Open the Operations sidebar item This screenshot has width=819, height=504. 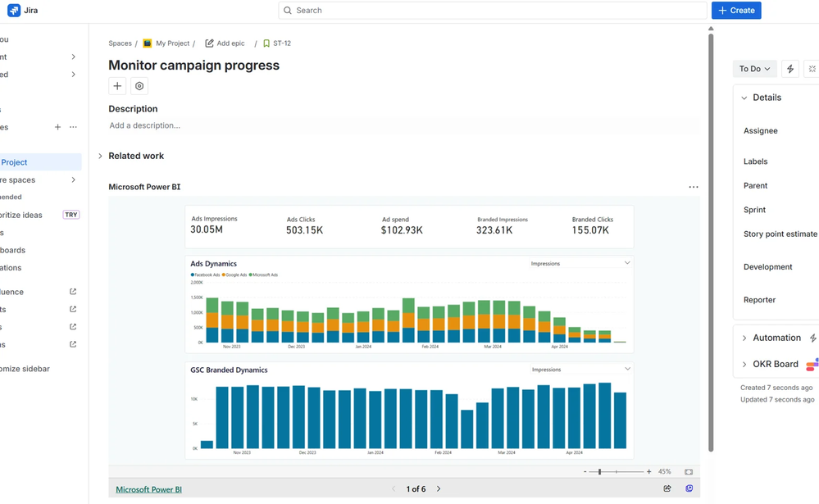coord(11,268)
